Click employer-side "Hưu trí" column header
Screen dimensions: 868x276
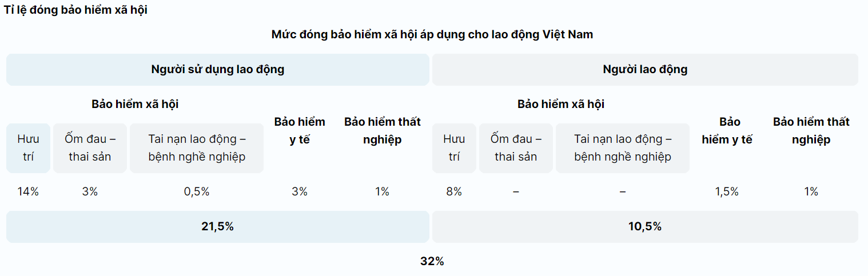pyautogui.click(x=28, y=147)
